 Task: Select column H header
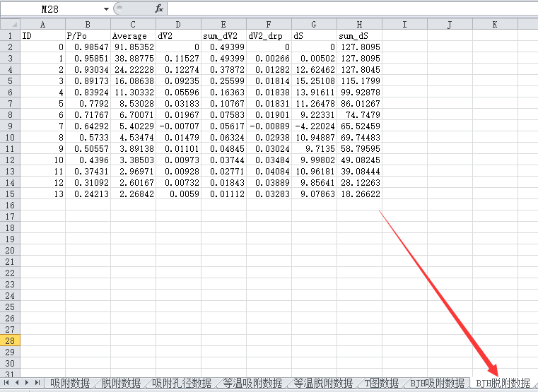coord(360,24)
